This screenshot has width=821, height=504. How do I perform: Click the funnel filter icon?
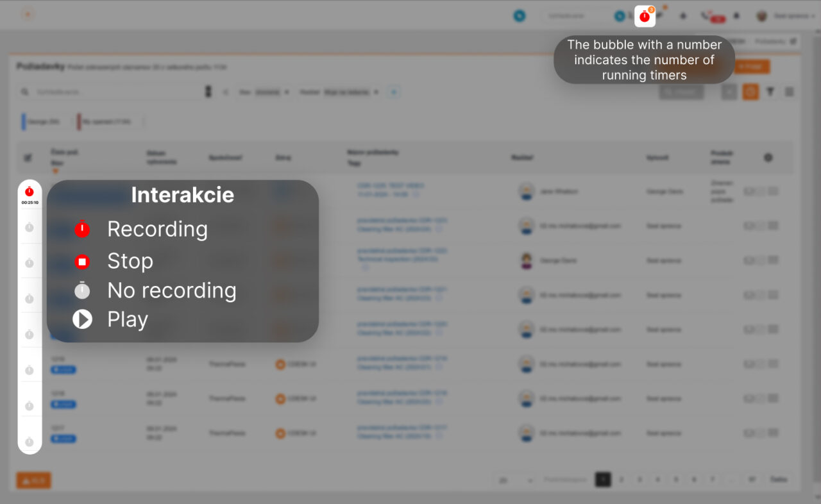[x=770, y=92]
